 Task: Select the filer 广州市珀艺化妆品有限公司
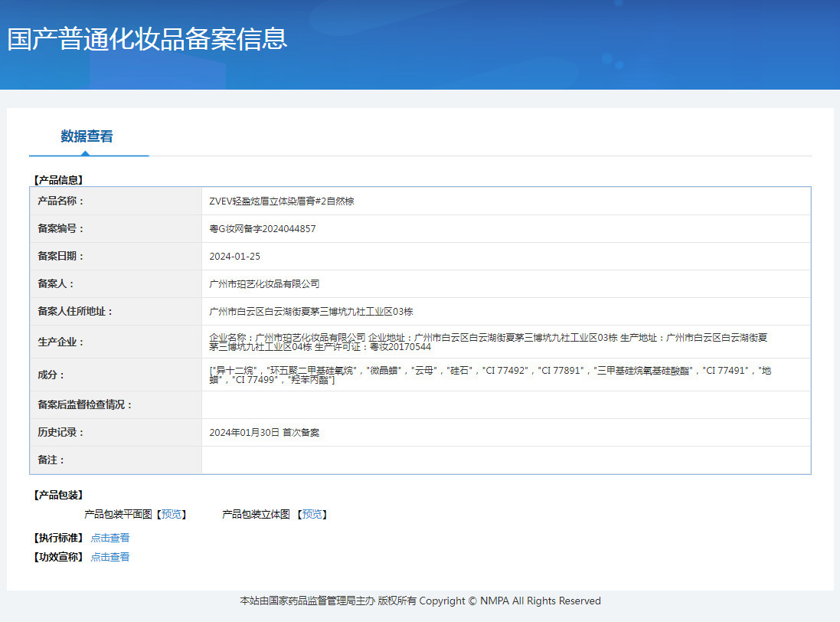click(x=264, y=284)
